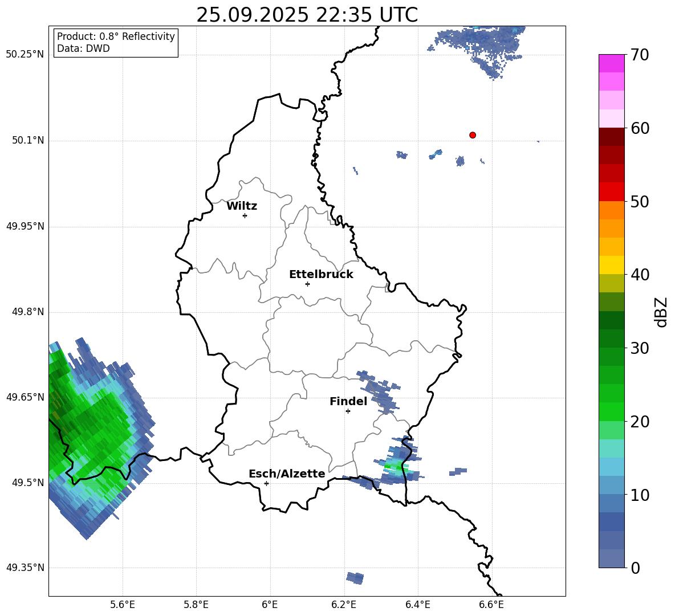
Task: Click the 50.25°N latitude label
Action: pos(25,55)
